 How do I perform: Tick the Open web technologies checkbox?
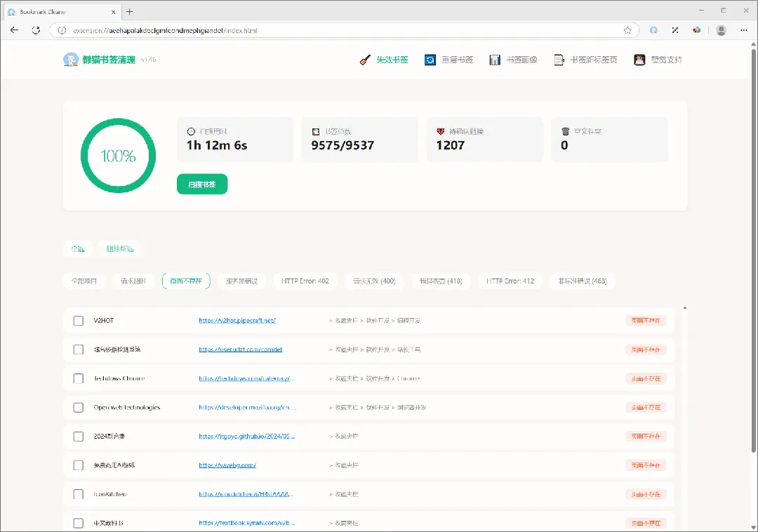click(79, 407)
